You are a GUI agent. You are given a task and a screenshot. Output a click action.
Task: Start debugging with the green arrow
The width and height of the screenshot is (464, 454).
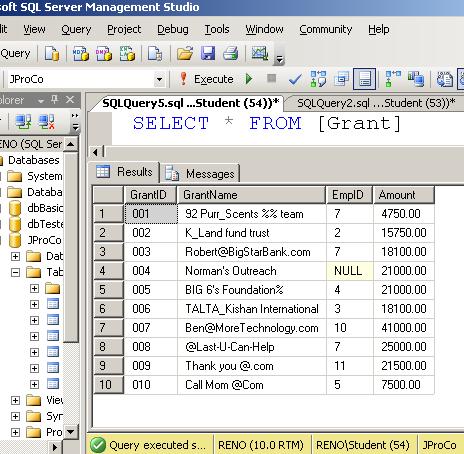[249, 79]
